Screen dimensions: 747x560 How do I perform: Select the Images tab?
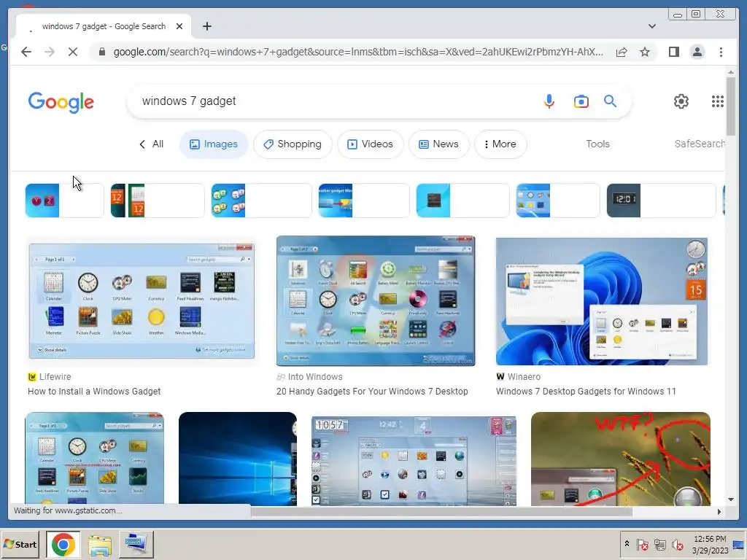point(214,144)
